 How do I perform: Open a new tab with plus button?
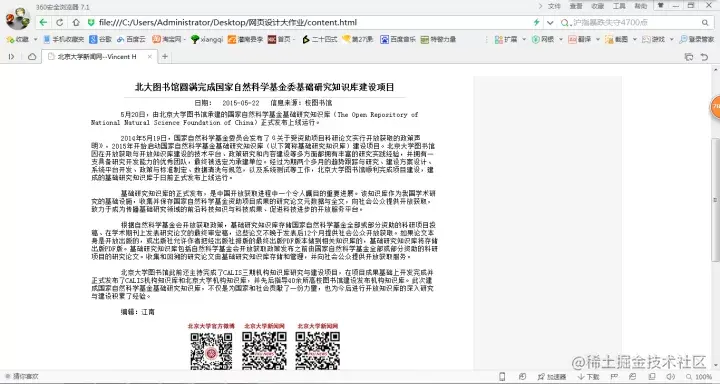tap(165, 56)
